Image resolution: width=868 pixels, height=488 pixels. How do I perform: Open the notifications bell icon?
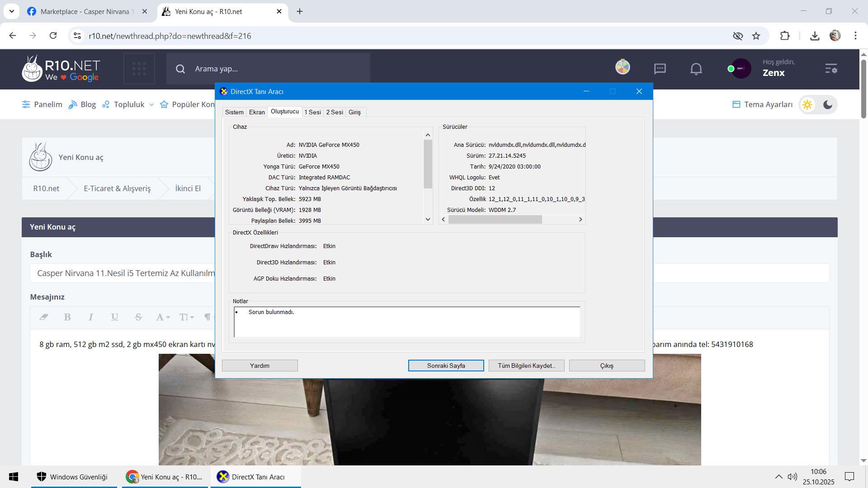pyautogui.click(x=696, y=69)
